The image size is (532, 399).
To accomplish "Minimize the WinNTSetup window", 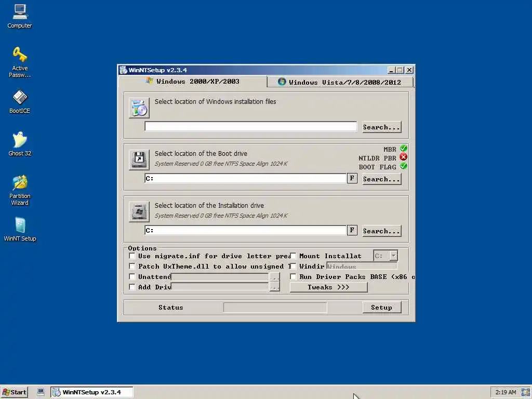I will (391, 70).
